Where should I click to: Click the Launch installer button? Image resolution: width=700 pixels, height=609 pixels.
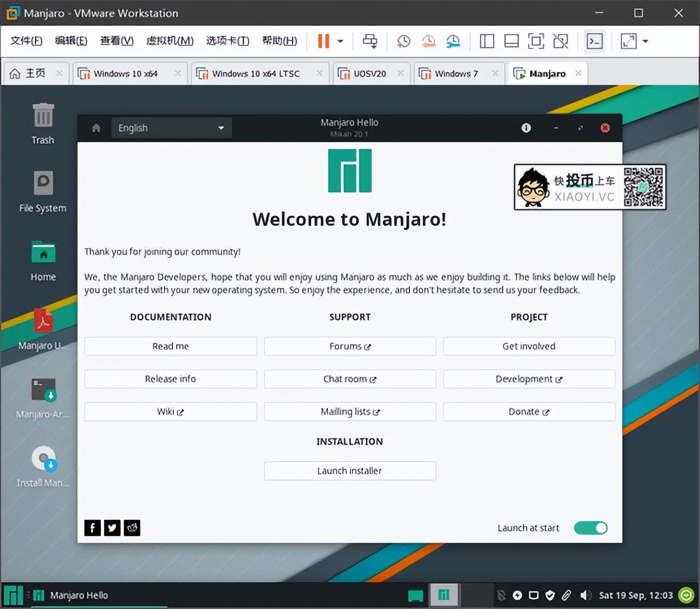[349, 471]
